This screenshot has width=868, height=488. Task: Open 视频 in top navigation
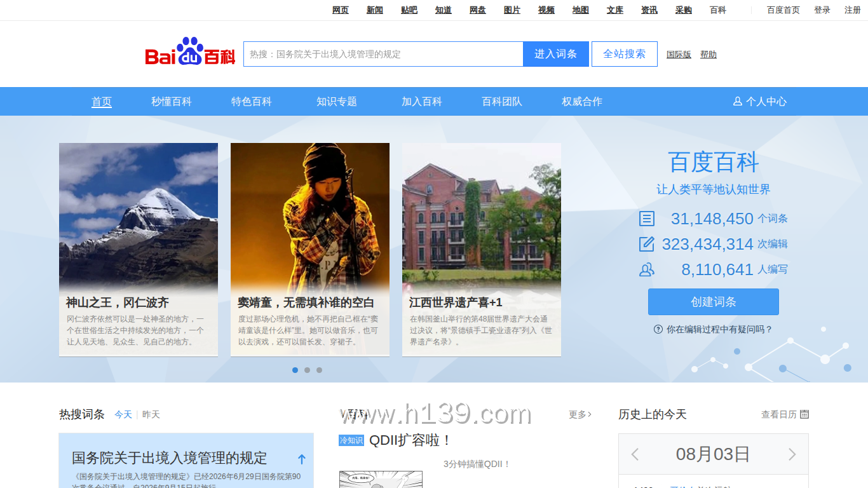(546, 10)
